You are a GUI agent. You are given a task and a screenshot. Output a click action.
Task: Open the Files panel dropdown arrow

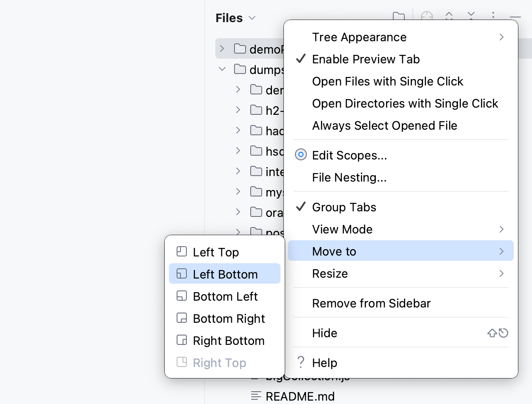(x=252, y=18)
